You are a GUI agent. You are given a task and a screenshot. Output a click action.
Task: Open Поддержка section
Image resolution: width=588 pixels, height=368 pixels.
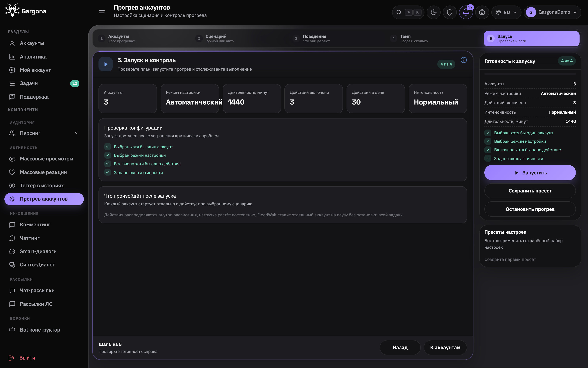tap(44, 97)
